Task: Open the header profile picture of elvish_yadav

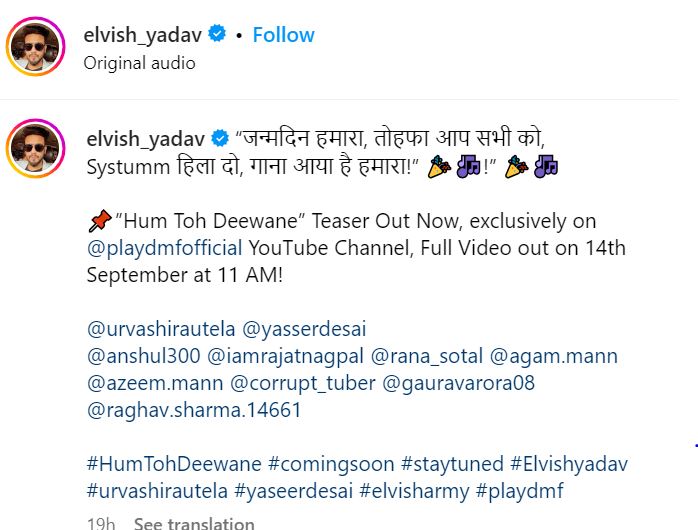Action: click(x=36, y=46)
